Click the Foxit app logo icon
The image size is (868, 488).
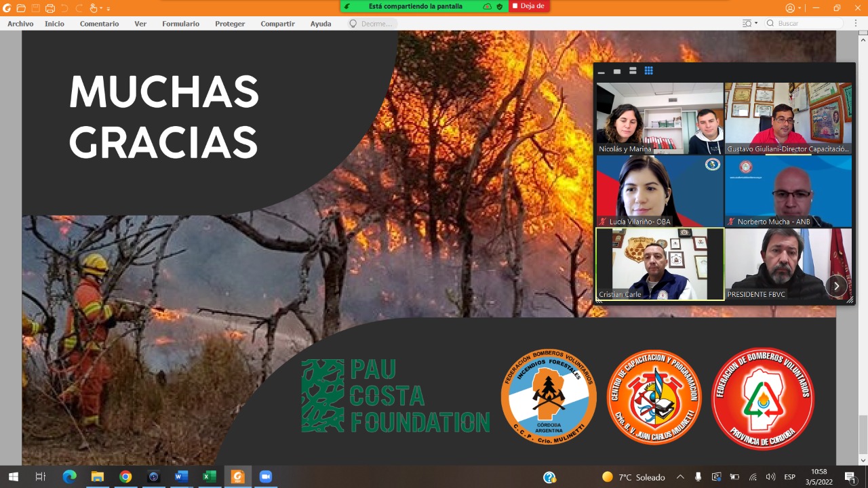pos(7,8)
